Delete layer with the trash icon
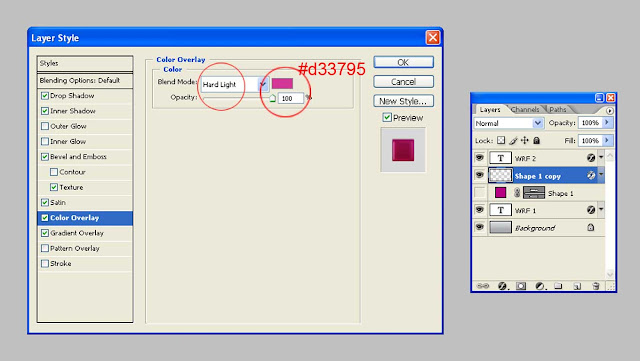Screen dimensions: 640x361 tap(596, 286)
